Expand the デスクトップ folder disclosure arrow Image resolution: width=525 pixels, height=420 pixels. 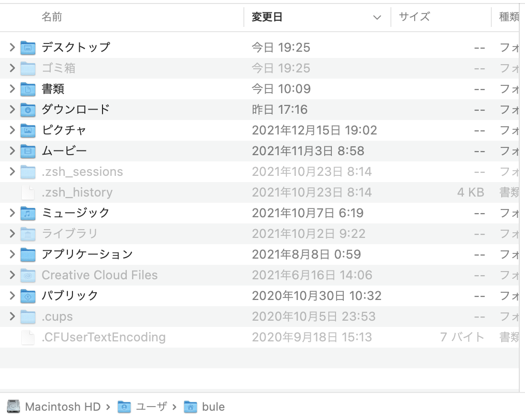(12, 48)
